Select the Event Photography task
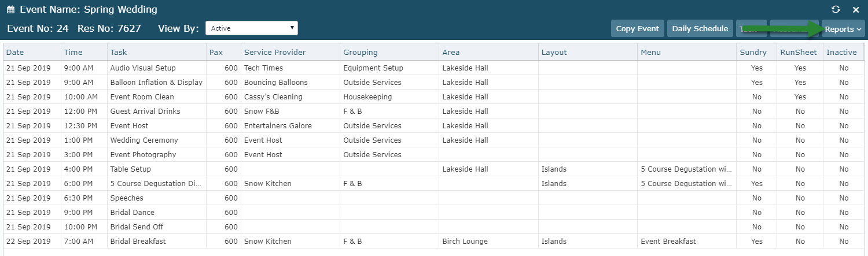 coord(143,154)
